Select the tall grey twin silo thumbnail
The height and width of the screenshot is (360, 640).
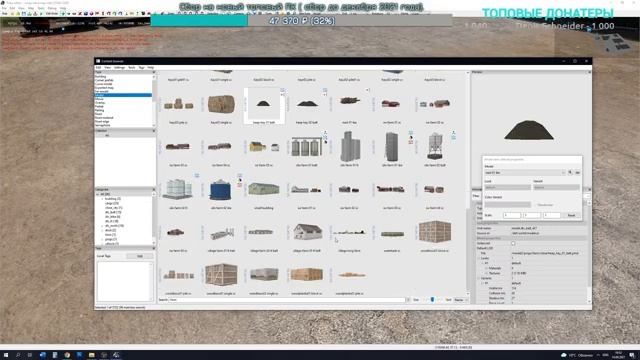[x=350, y=146]
